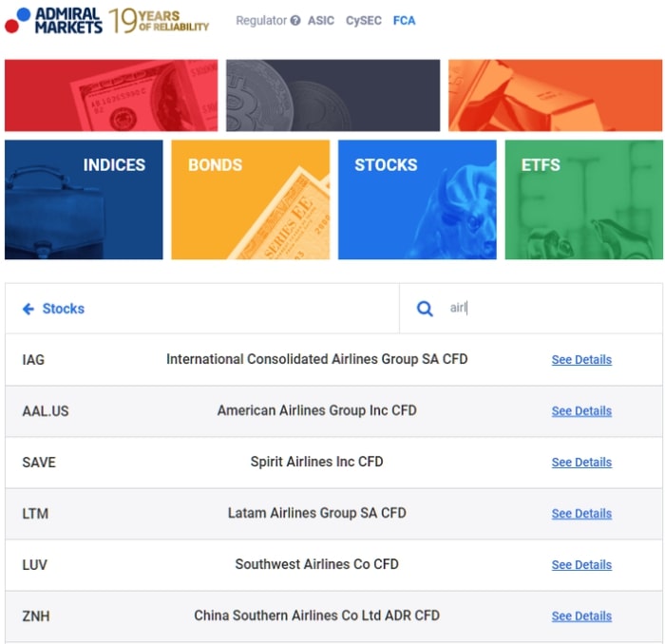665x644 pixels.
Task: Open the INDICES category tile
Action: point(84,199)
